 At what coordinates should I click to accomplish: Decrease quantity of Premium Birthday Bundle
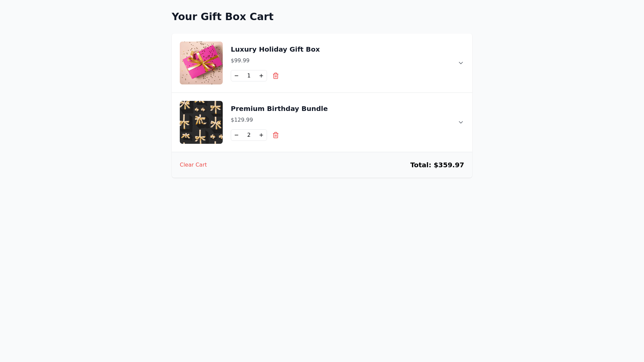coord(236,135)
